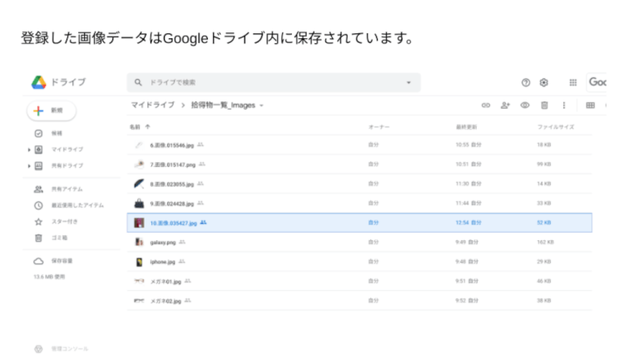The height and width of the screenshot is (364, 624).
Task: Toggle the name sort direction arrow
Action: [147, 127]
